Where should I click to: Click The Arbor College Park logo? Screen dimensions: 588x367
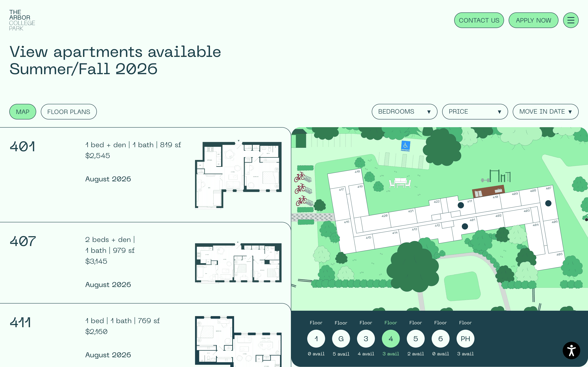coord(22,20)
